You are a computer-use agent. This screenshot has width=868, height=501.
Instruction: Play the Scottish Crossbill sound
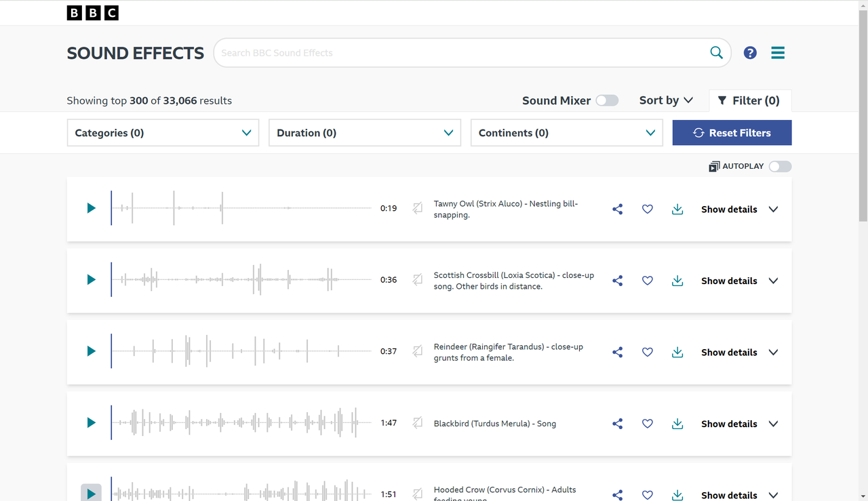(91, 279)
